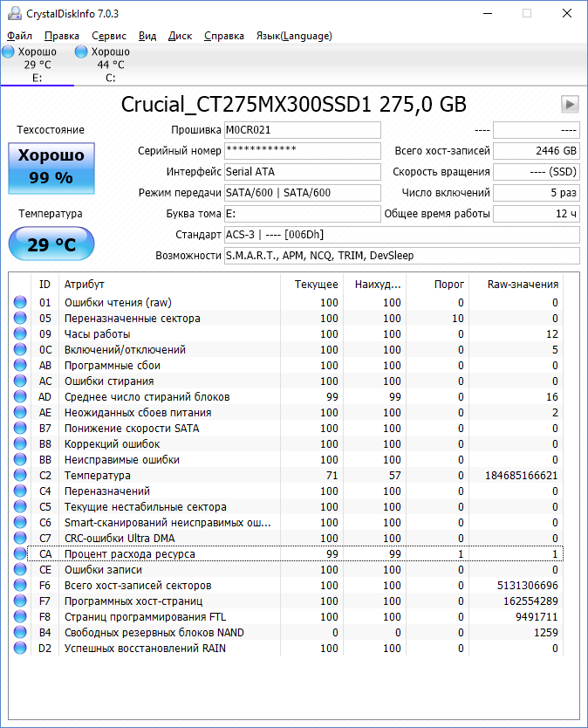Click the Порог column header
The width and height of the screenshot is (588, 728).
point(438,285)
